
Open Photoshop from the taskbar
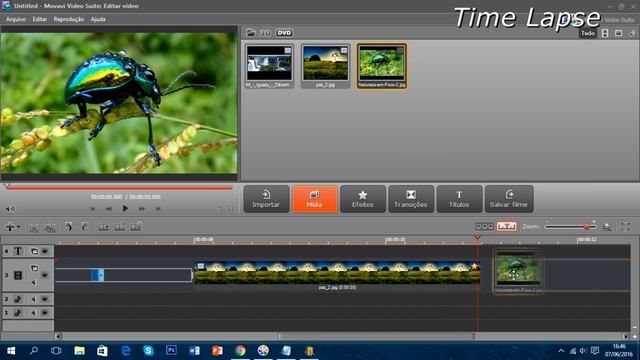point(171,351)
